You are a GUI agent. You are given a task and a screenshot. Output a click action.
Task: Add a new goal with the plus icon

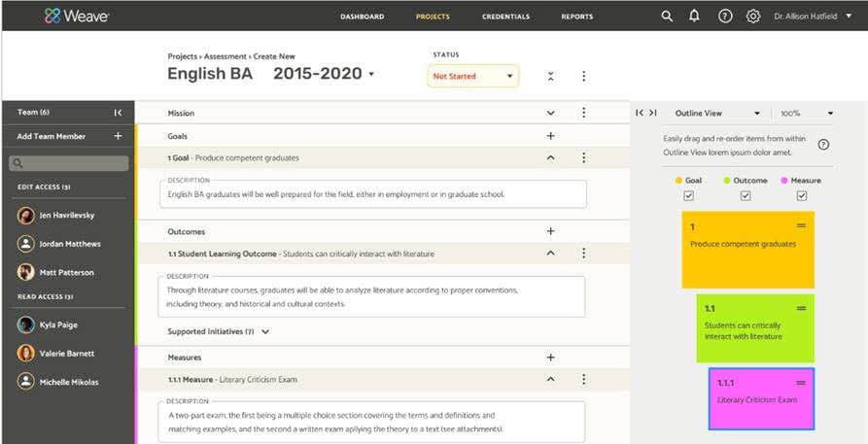click(x=551, y=137)
